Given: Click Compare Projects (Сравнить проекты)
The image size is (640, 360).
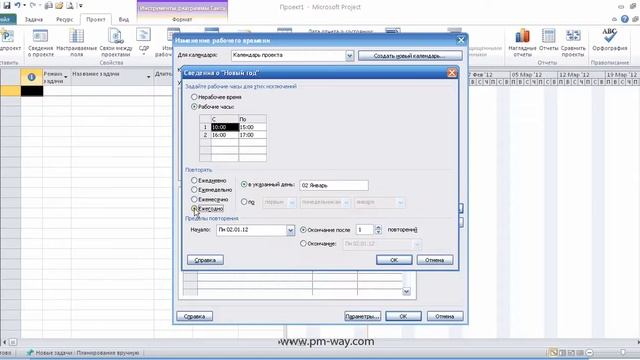Looking at the screenshot, I should click(x=573, y=42).
